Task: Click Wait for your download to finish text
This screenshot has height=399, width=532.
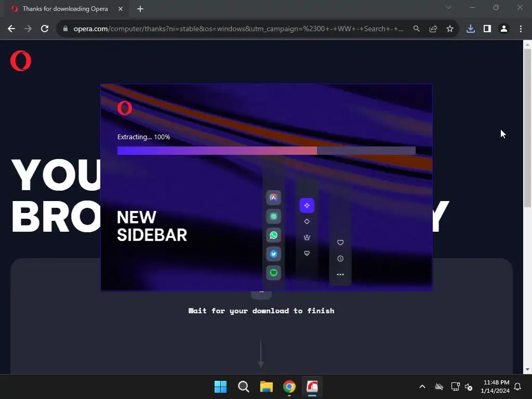Action: pyautogui.click(x=261, y=311)
